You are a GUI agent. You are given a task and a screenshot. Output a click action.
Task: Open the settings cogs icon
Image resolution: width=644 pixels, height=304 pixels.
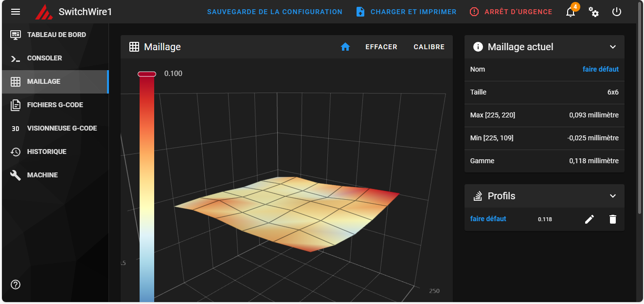pyautogui.click(x=594, y=12)
